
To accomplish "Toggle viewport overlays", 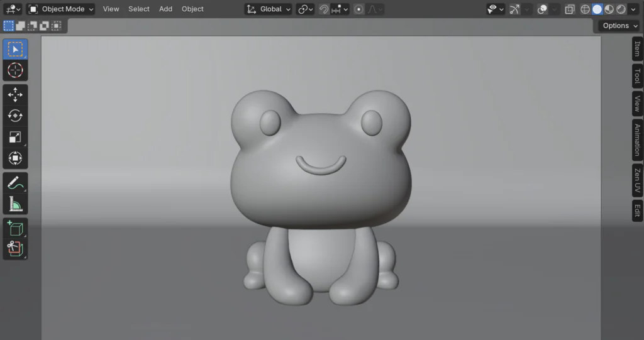I will [542, 9].
